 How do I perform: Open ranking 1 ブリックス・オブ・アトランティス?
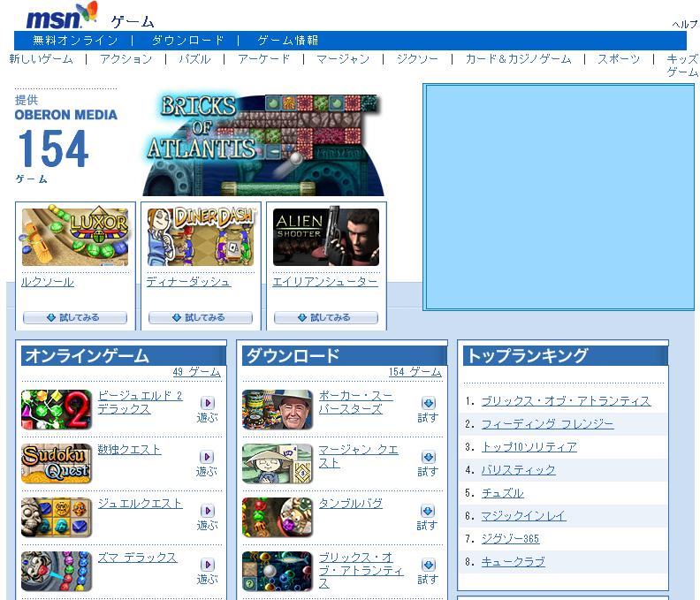pos(566,401)
